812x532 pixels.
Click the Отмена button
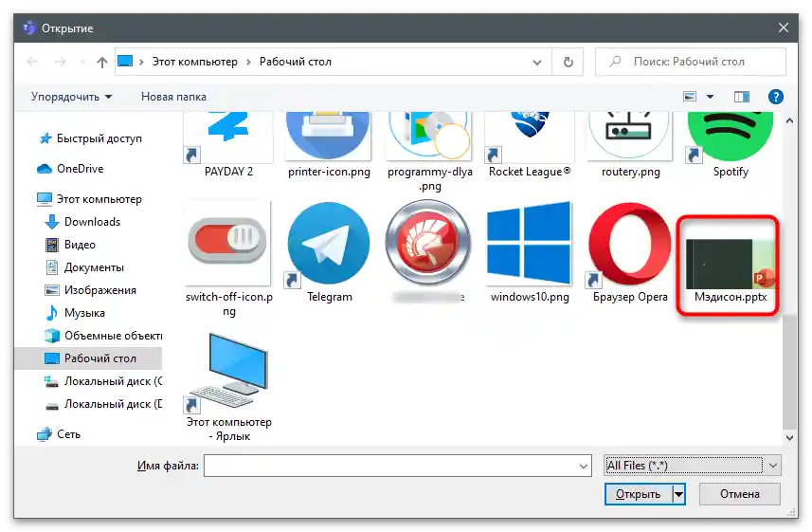tap(739, 494)
